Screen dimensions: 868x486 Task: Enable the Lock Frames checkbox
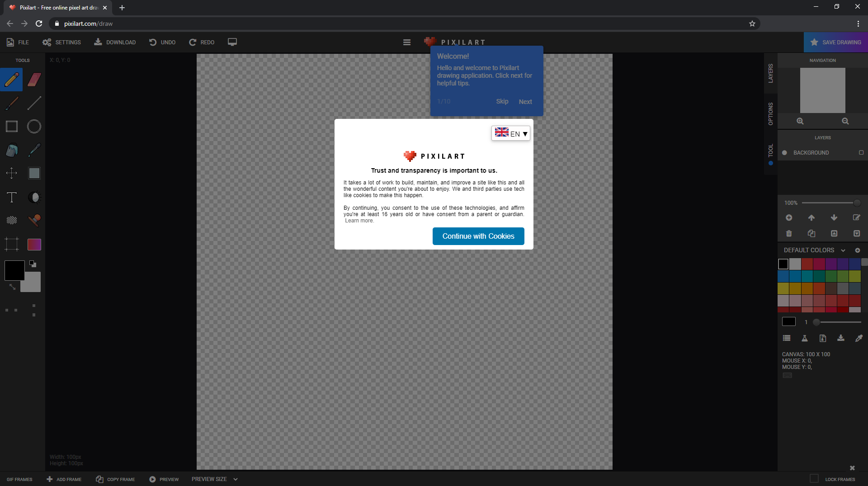(x=814, y=478)
